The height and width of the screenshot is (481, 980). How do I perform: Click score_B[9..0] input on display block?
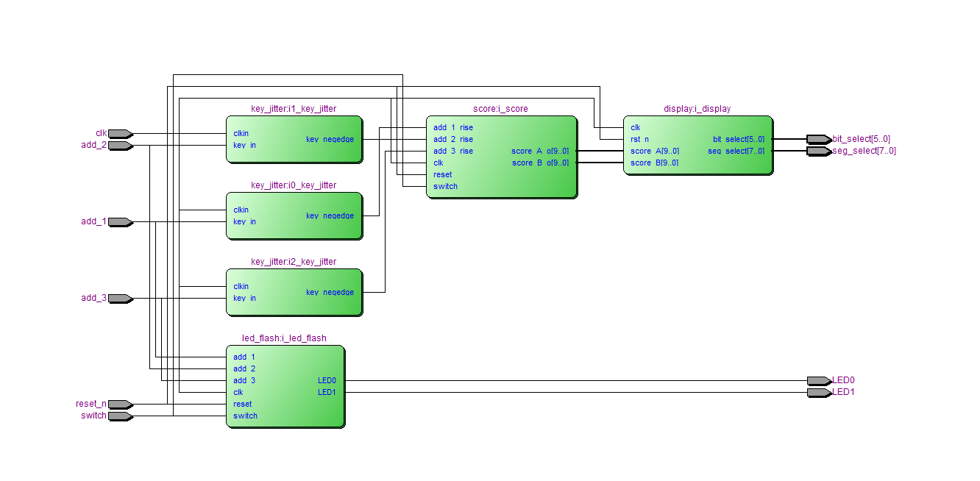655,163
